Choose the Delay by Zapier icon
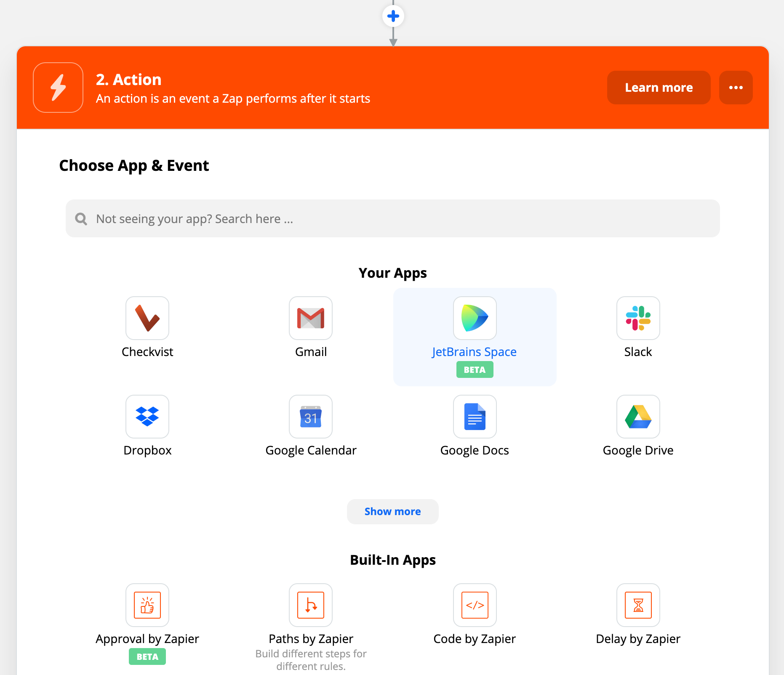The width and height of the screenshot is (784, 675). coord(638,605)
